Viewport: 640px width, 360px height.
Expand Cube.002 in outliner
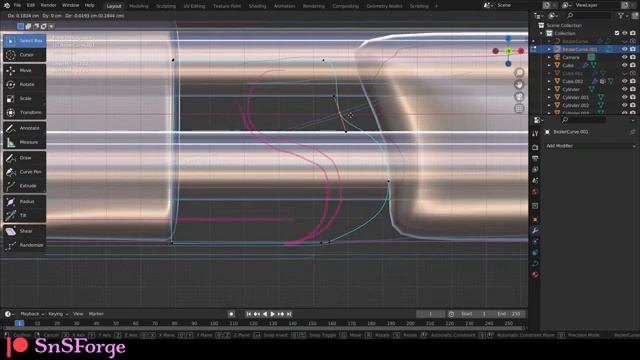tap(549, 81)
